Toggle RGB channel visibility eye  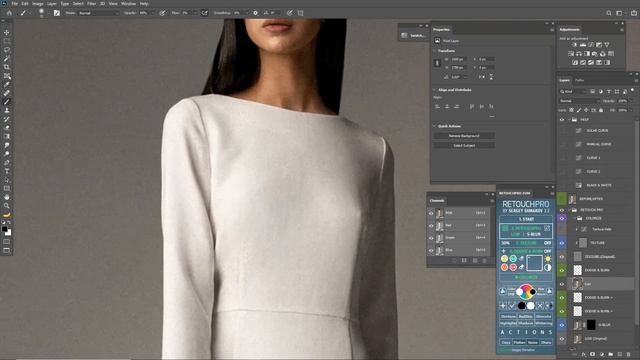pyautogui.click(x=431, y=213)
